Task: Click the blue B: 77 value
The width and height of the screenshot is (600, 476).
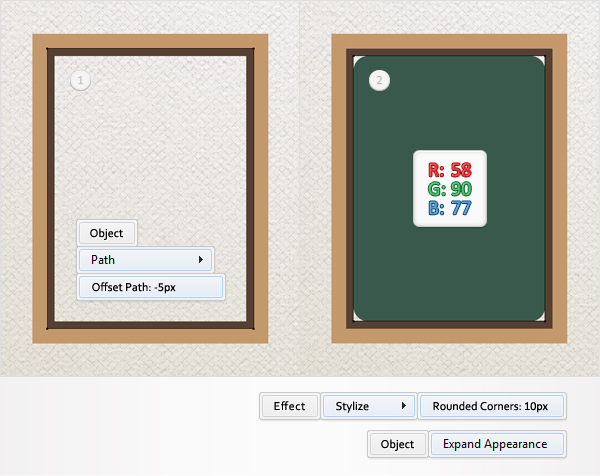Action: pos(450,208)
